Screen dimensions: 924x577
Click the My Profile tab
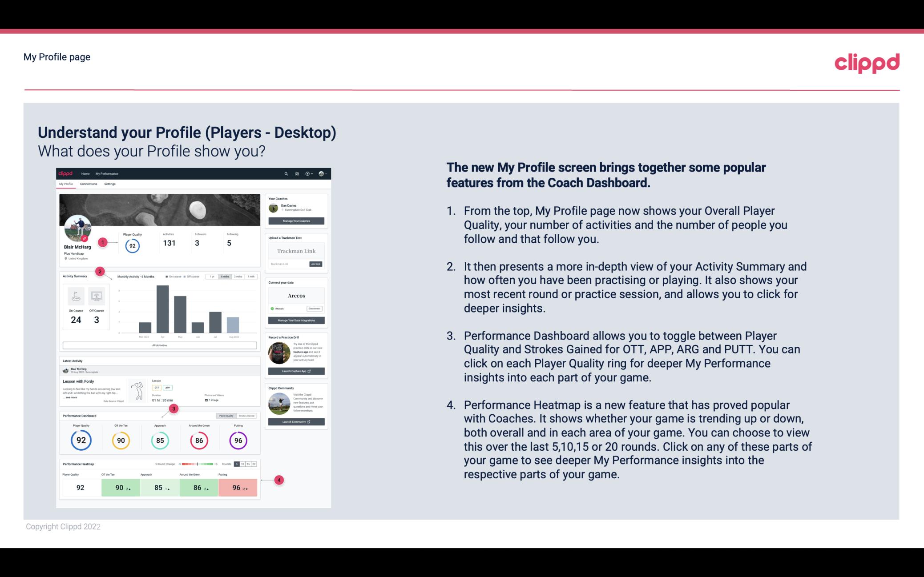[x=67, y=184]
